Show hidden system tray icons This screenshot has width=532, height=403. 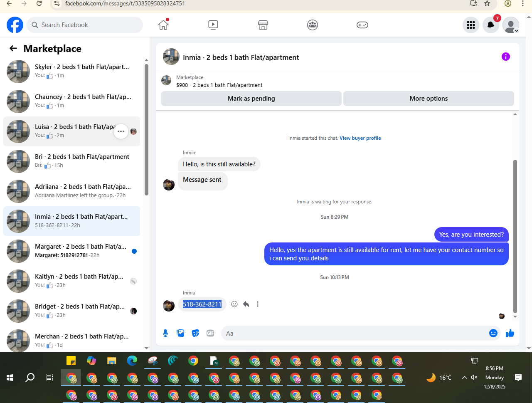464,378
